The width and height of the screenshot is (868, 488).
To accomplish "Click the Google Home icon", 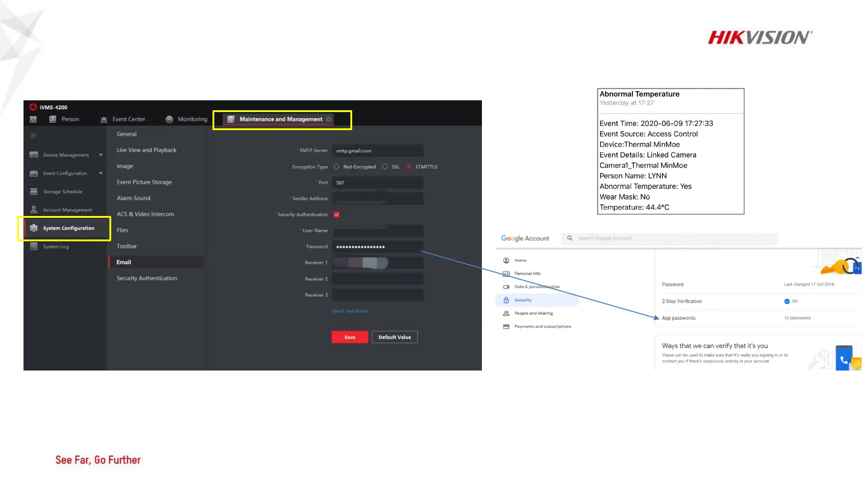I will tap(506, 260).
